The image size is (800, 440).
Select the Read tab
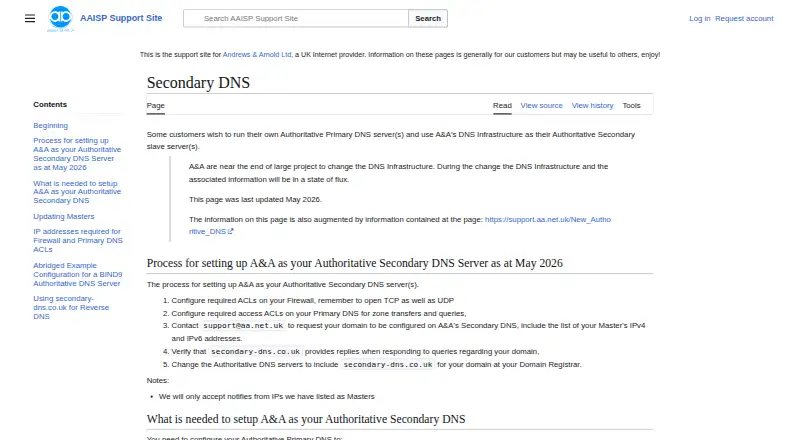coord(502,106)
